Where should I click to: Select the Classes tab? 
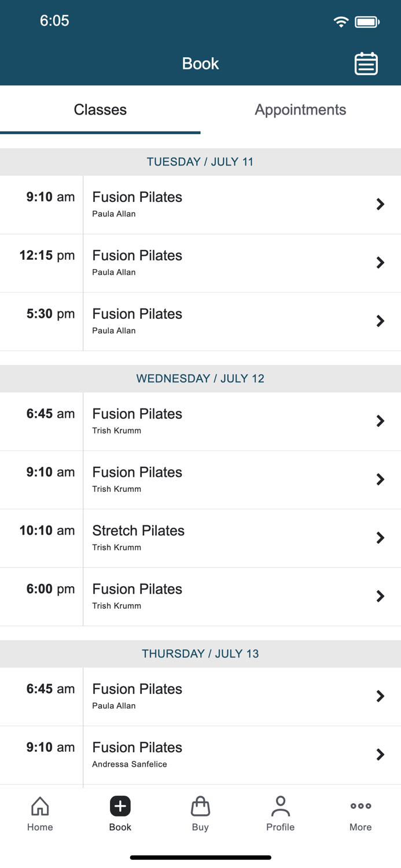pyautogui.click(x=100, y=109)
